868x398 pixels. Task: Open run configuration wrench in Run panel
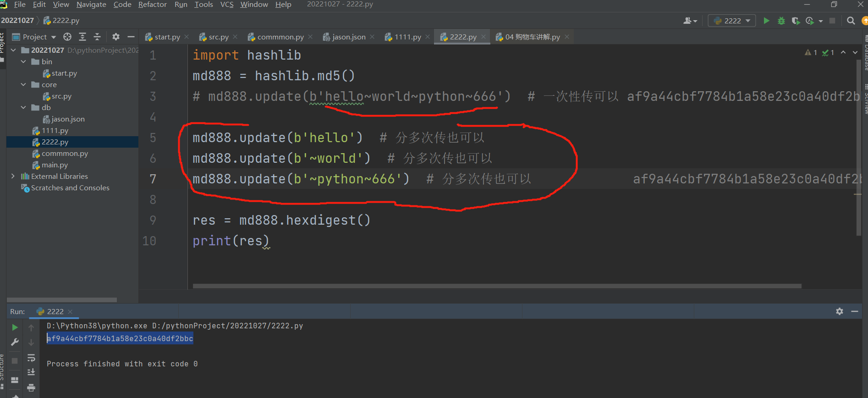pos(15,342)
